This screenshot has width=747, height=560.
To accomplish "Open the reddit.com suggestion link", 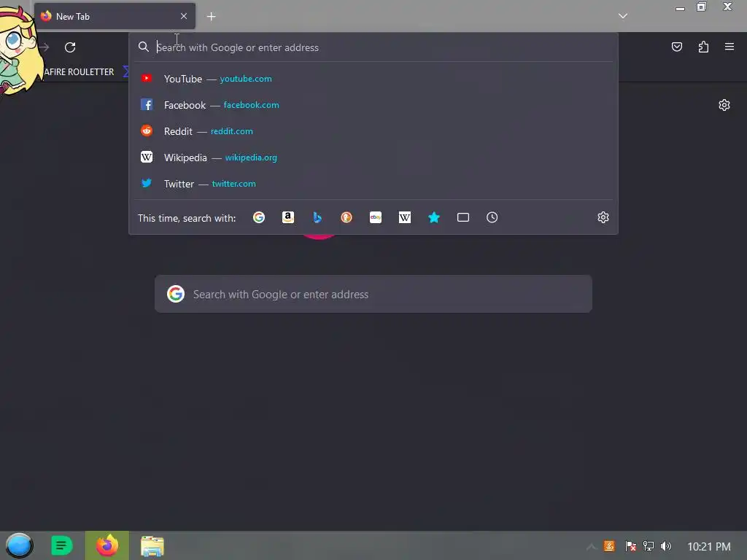I will 231,131.
